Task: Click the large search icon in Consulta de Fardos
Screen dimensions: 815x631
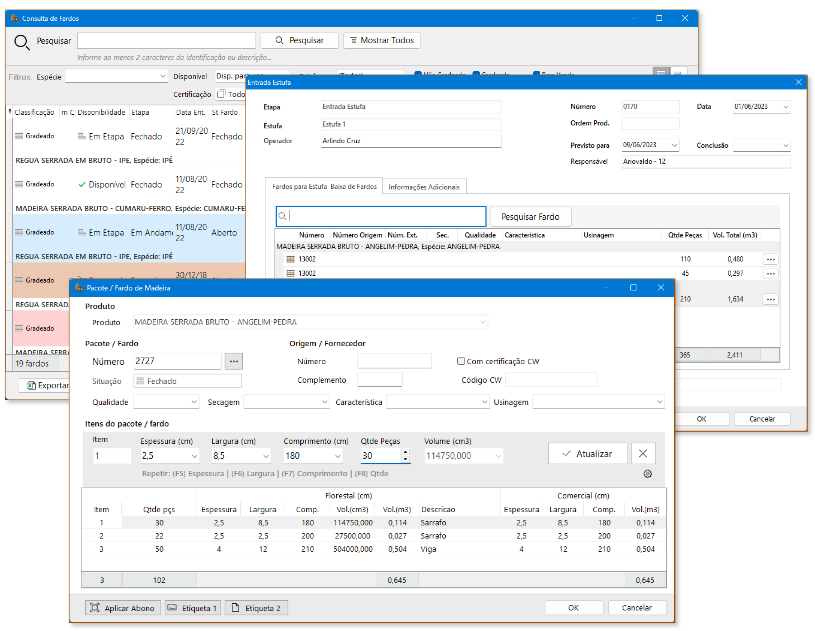Action: click(22, 41)
